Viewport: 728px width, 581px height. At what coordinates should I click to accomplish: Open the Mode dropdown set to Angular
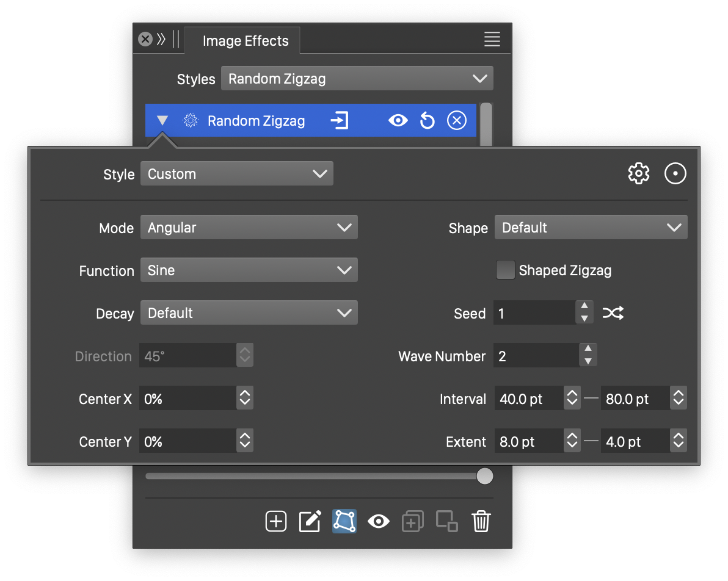pyautogui.click(x=249, y=228)
